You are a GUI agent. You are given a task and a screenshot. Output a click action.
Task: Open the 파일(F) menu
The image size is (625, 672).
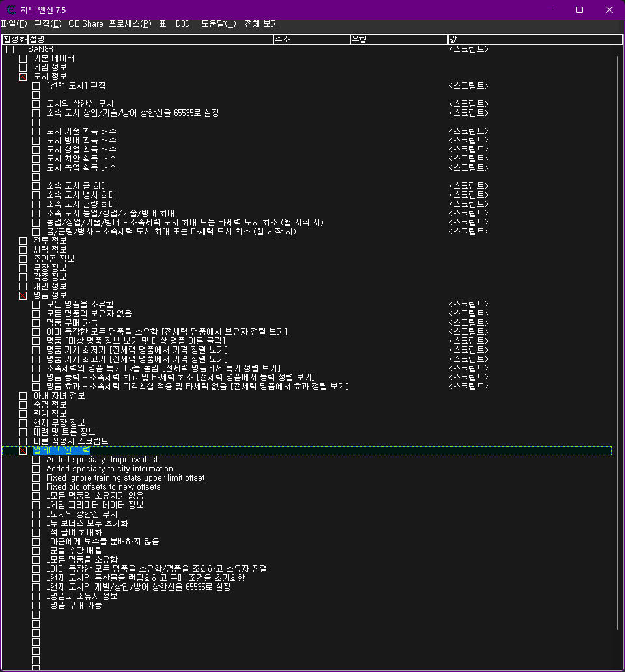[x=14, y=24]
